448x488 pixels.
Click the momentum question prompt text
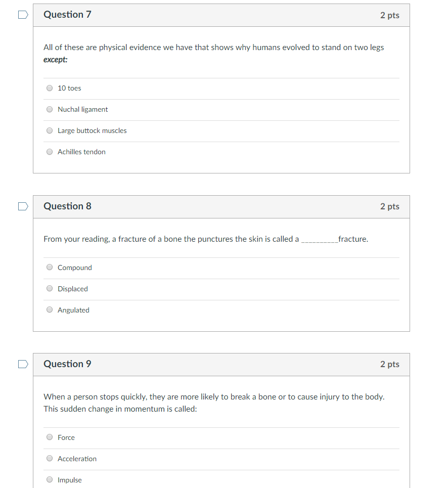point(214,403)
